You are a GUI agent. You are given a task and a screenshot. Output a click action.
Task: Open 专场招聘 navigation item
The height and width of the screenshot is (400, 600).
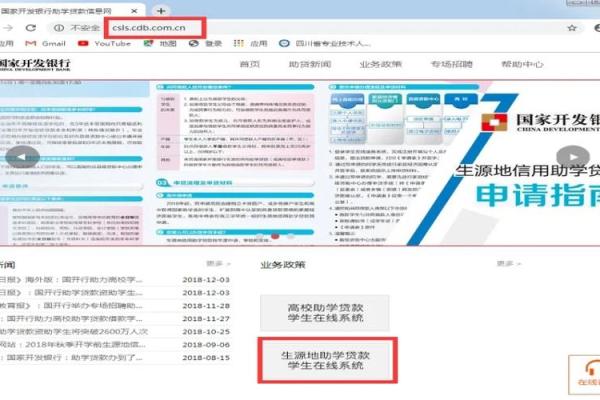(x=452, y=64)
